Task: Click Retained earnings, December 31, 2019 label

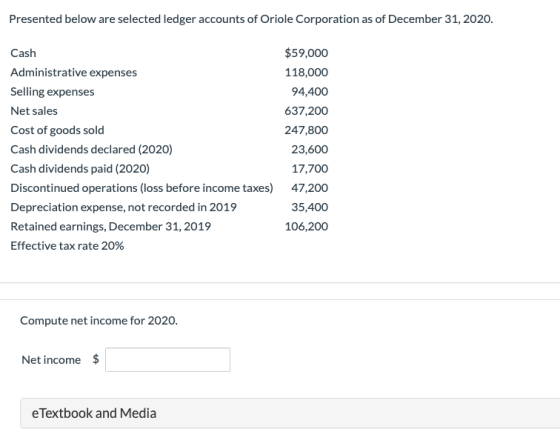Action: click(111, 227)
